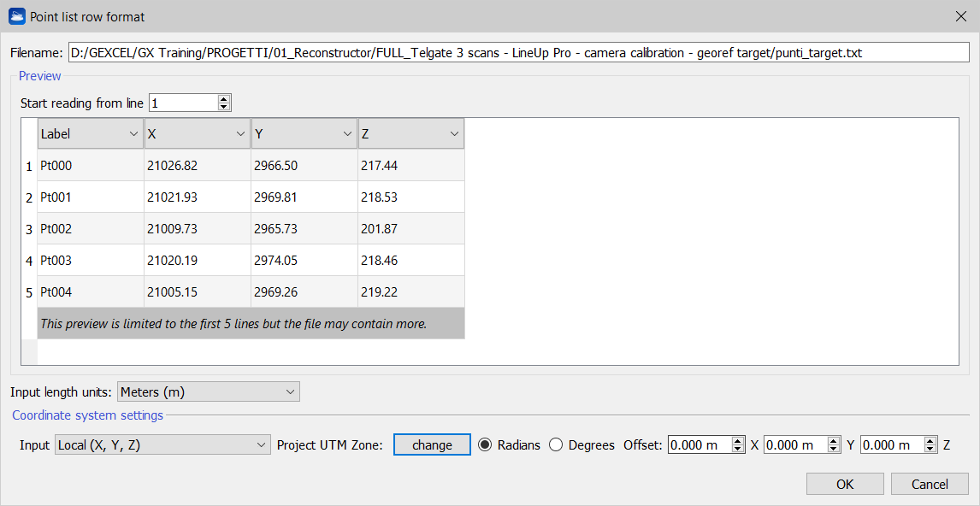
Task: Close the Point list row format dialog
Action: click(x=960, y=16)
